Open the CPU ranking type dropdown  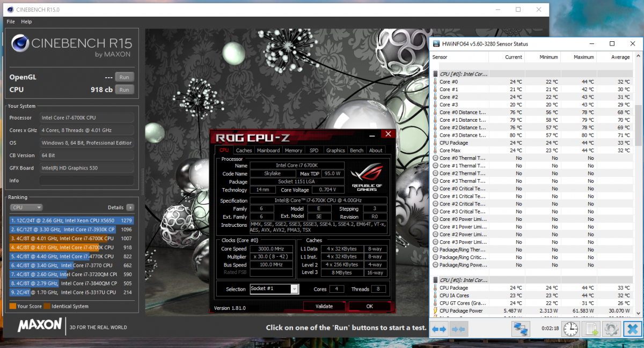coord(27,208)
